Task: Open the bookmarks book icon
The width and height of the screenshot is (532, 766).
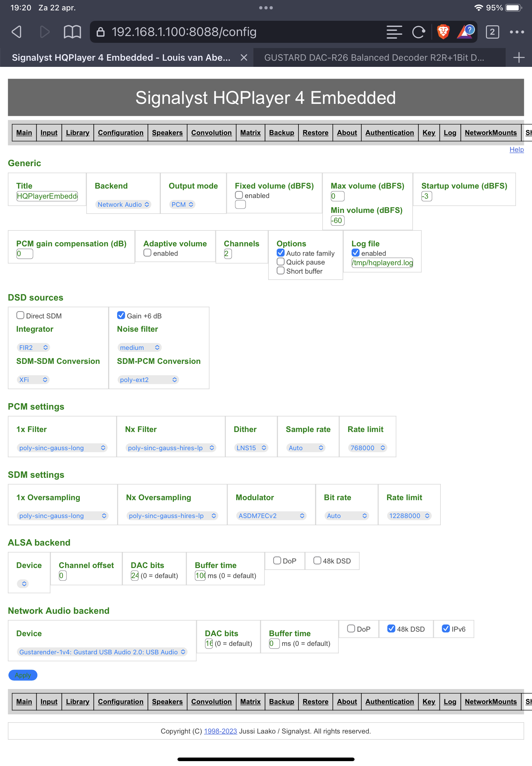Action: click(72, 32)
